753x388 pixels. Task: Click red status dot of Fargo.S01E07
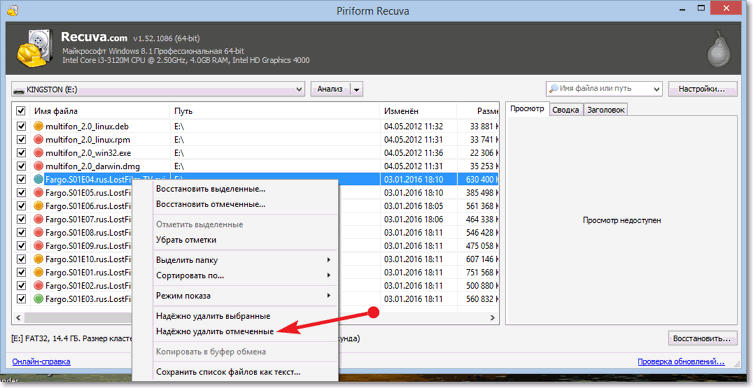[x=38, y=219]
